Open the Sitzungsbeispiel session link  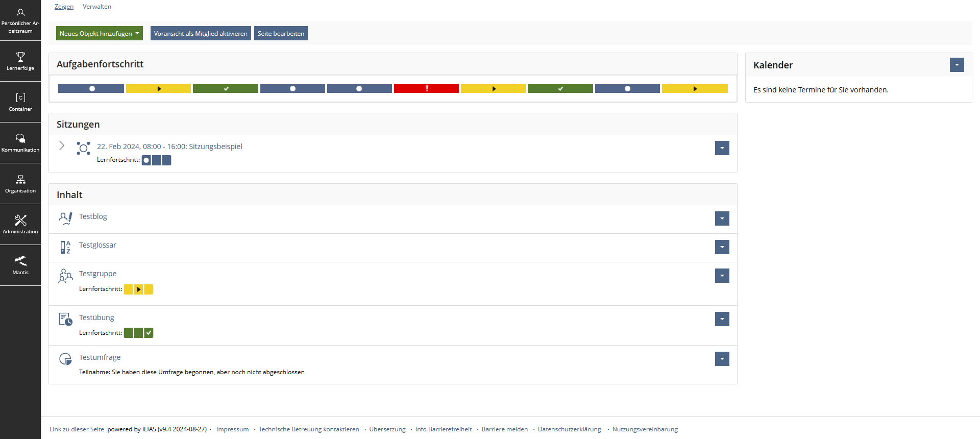[169, 147]
